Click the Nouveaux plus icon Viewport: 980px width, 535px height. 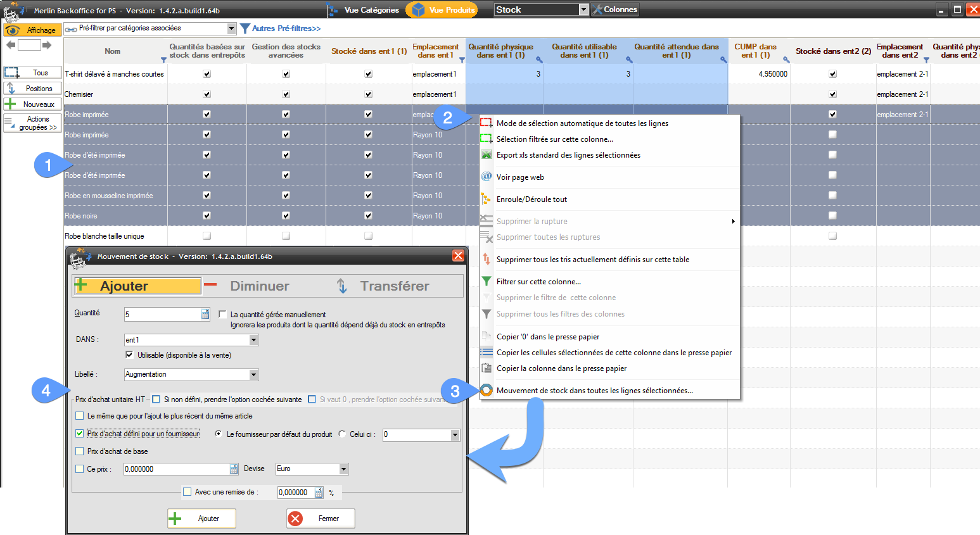point(11,104)
